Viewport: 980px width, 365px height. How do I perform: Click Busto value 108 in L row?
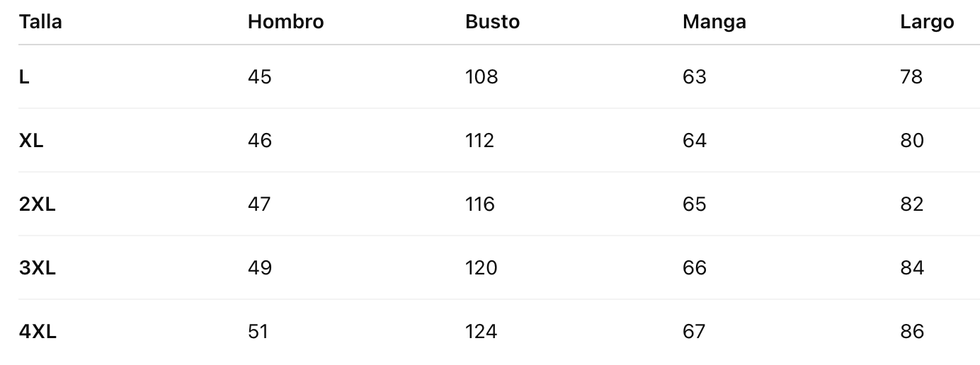(x=482, y=76)
